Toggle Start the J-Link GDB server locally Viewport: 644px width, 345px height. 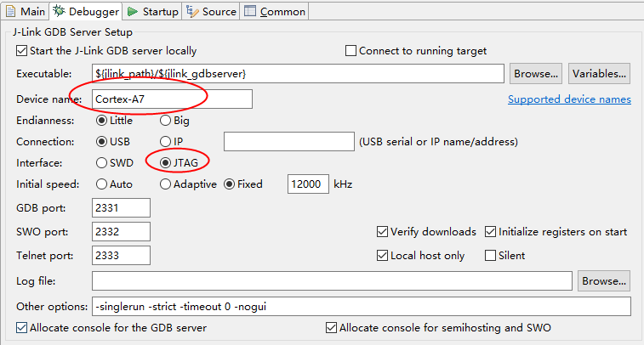click(x=22, y=50)
